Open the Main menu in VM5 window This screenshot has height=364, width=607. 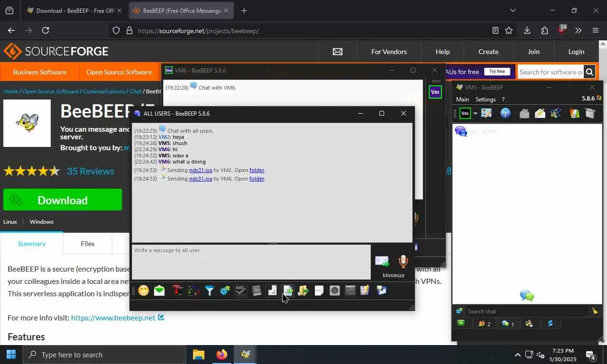[x=462, y=100]
